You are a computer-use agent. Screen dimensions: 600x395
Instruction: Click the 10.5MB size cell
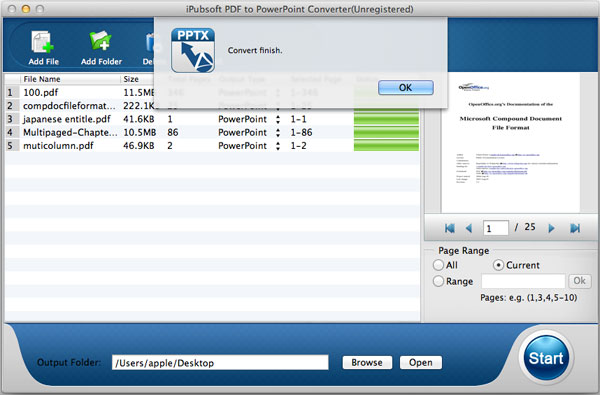click(x=139, y=132)
